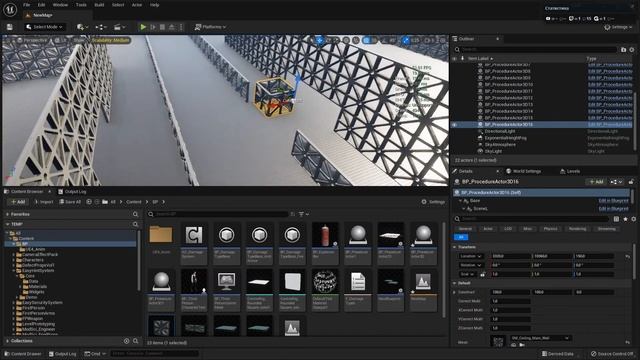Open the Platforms dropdown

[210, 27]
